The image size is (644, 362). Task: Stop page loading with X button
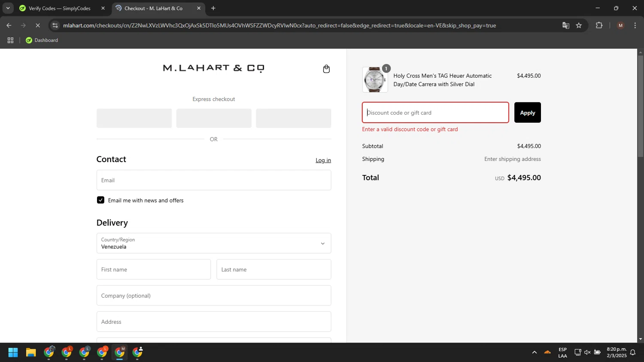point(38,25)
